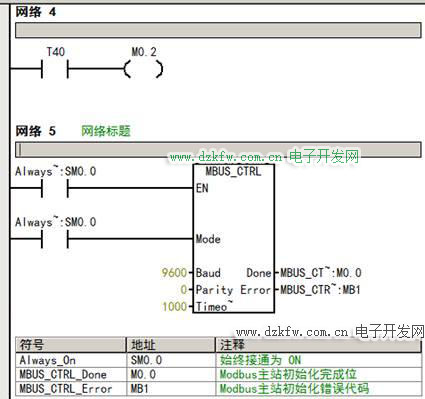Click the SM0.0 contact feeding Mode

[x=55, y=239]
